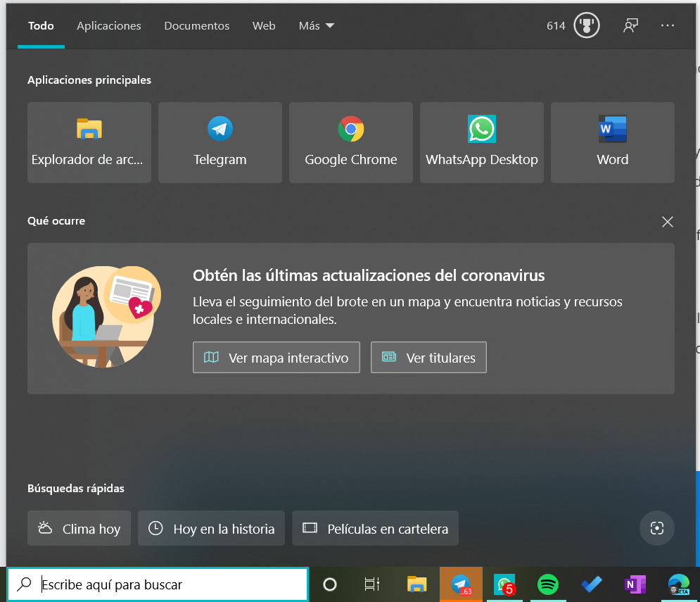700x602 pixels.
Task: Open OneNote from the taskbar
Action: (635, 584)
